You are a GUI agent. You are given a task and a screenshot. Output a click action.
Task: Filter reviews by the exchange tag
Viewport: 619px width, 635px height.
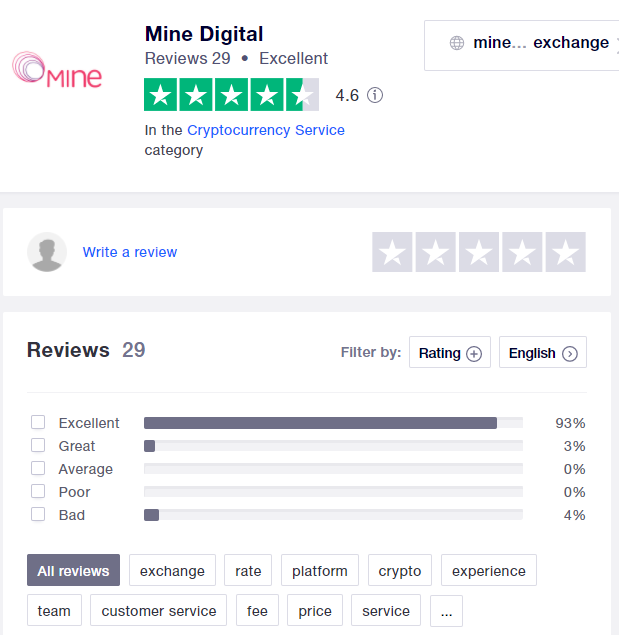pyautogui.click(x=173, y=570)
